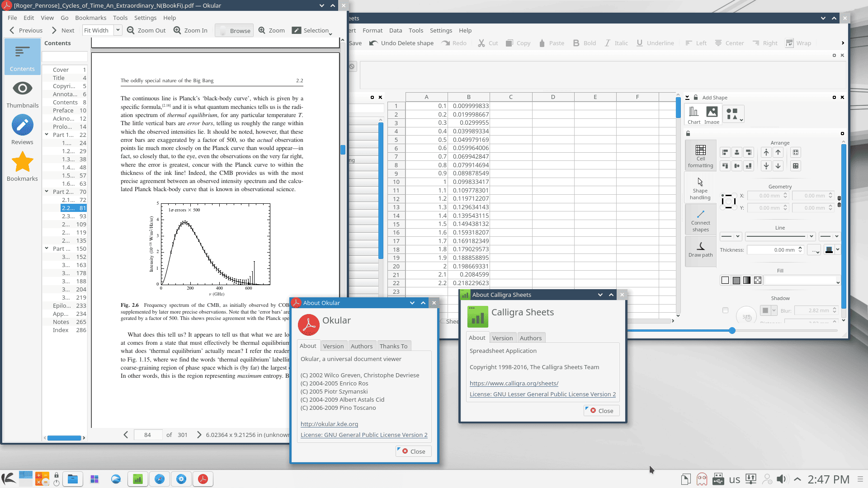The image size is (868, 488).
Task: Click the Cut scissors icon in Sheets
Action: [481, 43]
